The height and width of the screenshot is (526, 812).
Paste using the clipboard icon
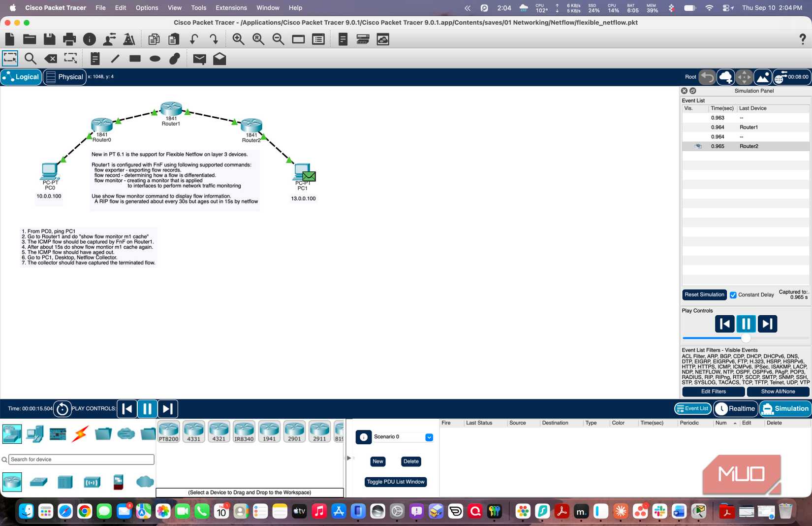[x=173, y=39]
